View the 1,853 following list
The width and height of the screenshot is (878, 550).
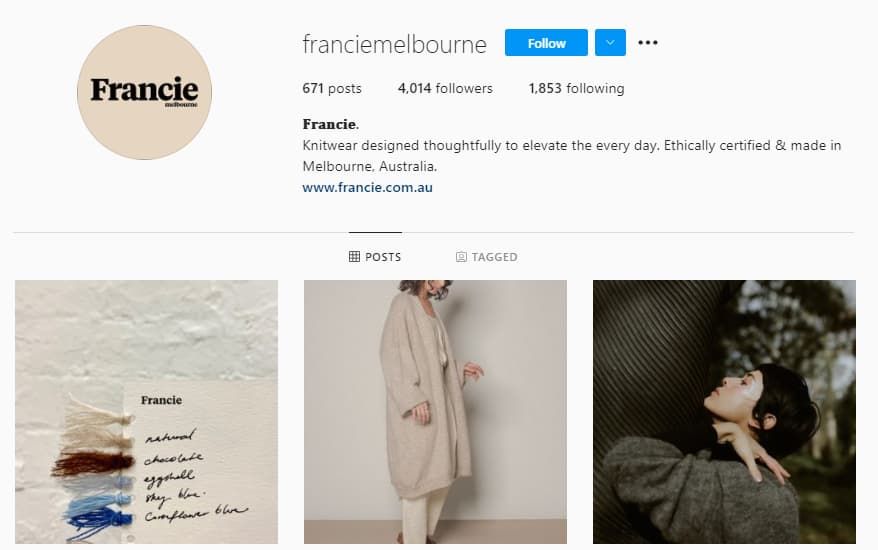click(x=576, y=88)
